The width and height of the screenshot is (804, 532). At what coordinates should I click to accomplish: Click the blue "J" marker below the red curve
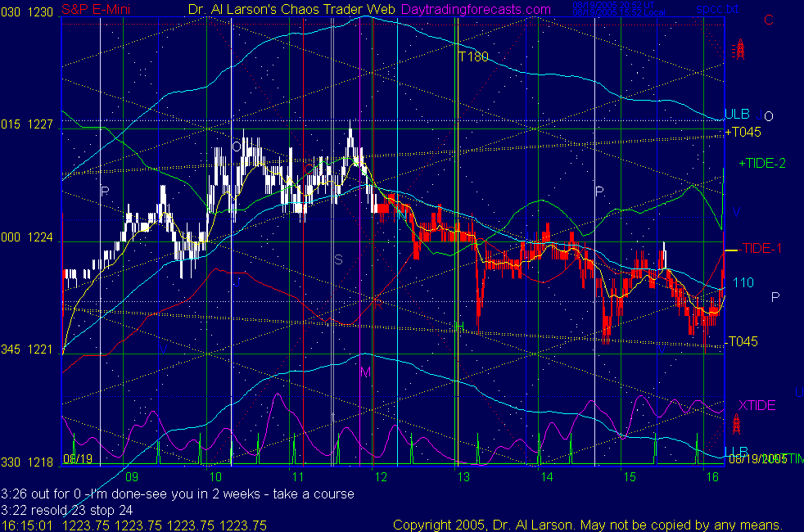(x=237, y=282)
